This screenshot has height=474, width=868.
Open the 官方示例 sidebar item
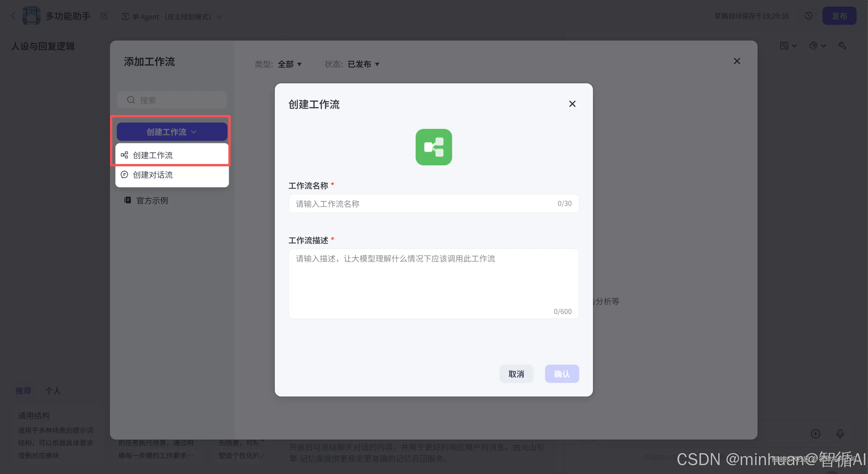[152, 201]
